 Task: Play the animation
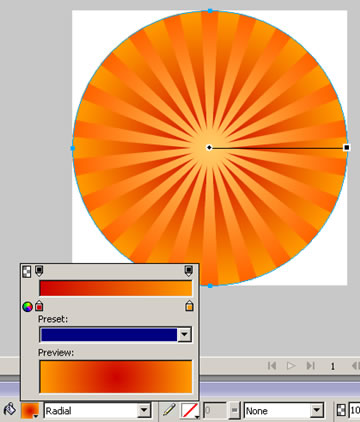click(x=291, y=366)
